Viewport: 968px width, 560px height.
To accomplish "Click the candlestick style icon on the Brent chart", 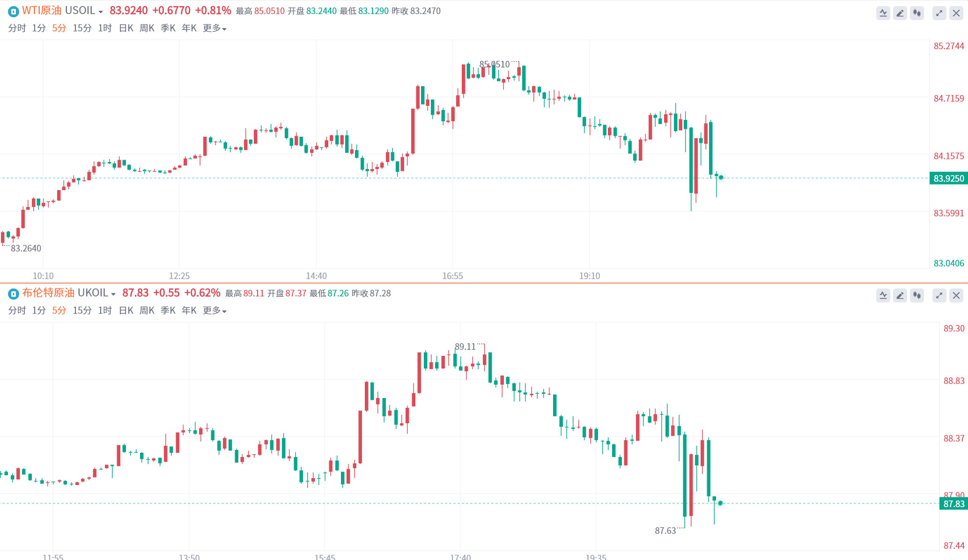I will (x=916, y=295).
